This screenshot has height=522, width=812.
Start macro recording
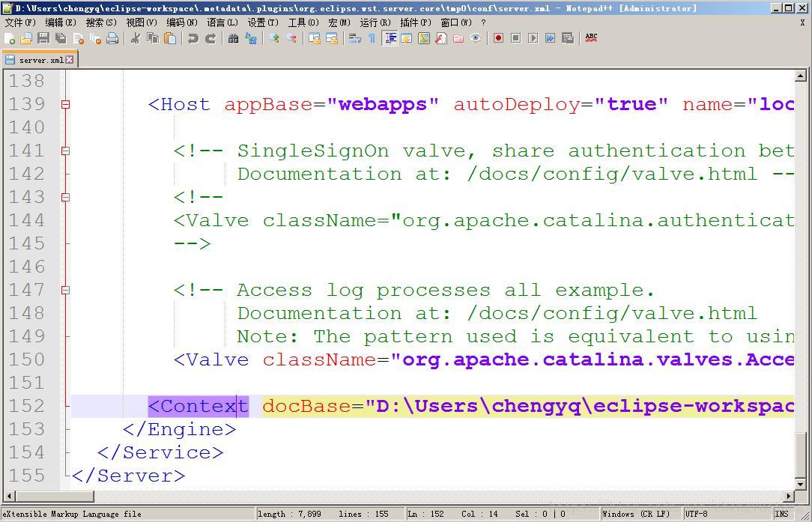click(x=498, y=38)
